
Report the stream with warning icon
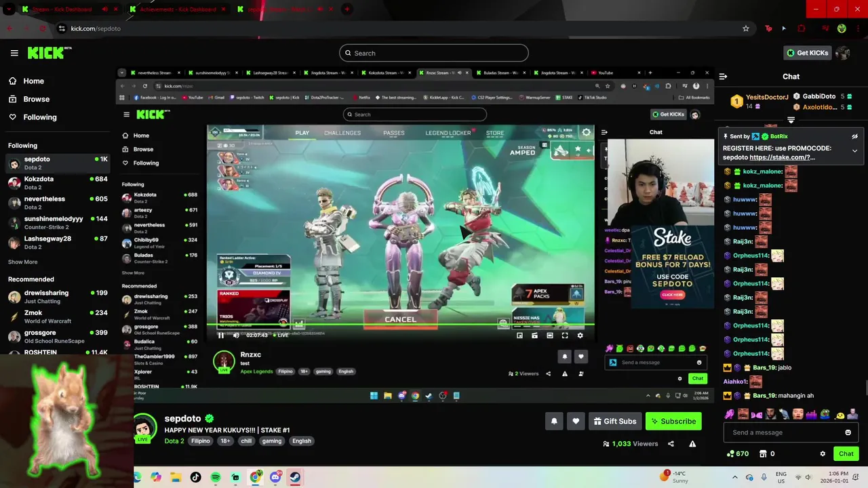point(692,444)
